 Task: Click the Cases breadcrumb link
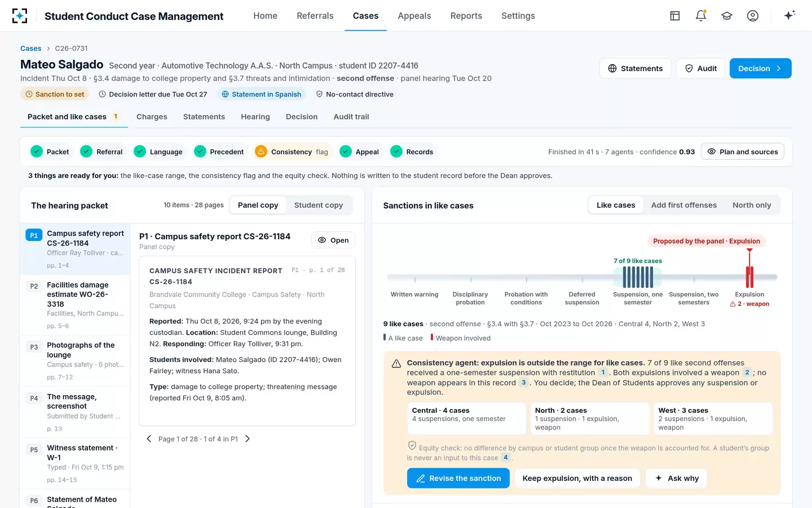coord(31,49)
